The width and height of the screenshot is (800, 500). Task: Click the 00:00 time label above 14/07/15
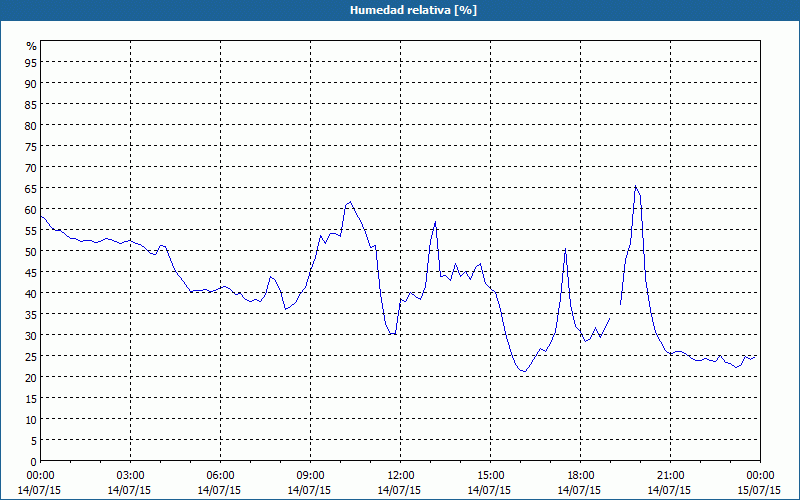(x=40, y=476)
